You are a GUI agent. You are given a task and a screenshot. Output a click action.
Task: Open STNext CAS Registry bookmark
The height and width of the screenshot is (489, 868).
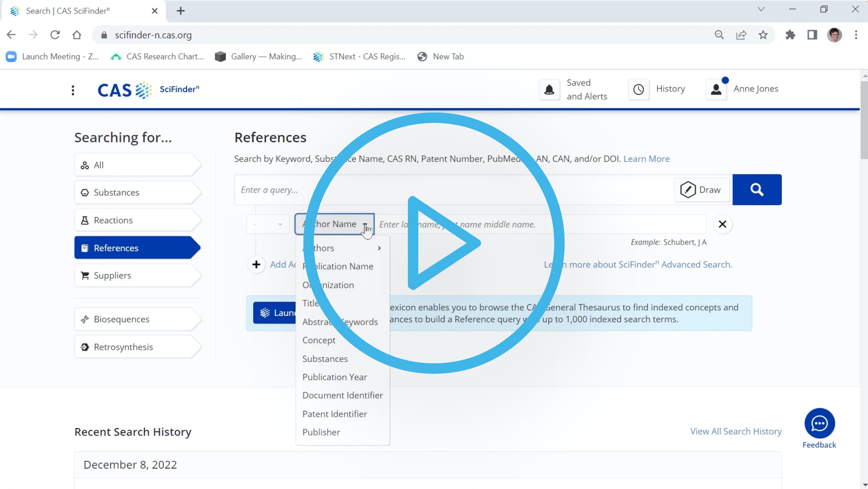[359, 56]
